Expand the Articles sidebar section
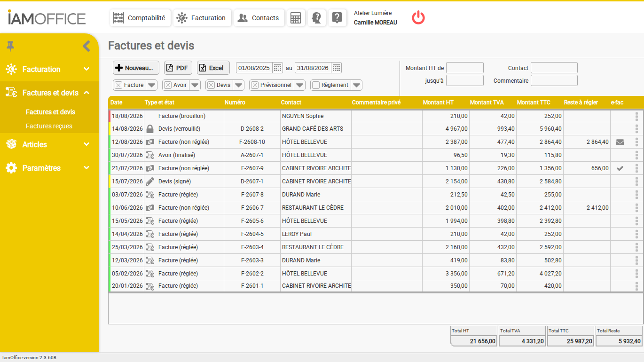Viewport: 644px width, 362px height. click(49, 144)
